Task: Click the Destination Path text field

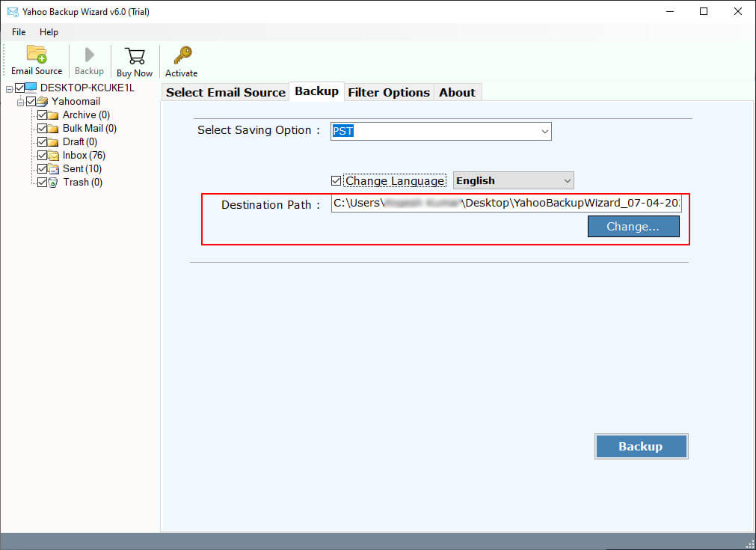Action: 505,203
